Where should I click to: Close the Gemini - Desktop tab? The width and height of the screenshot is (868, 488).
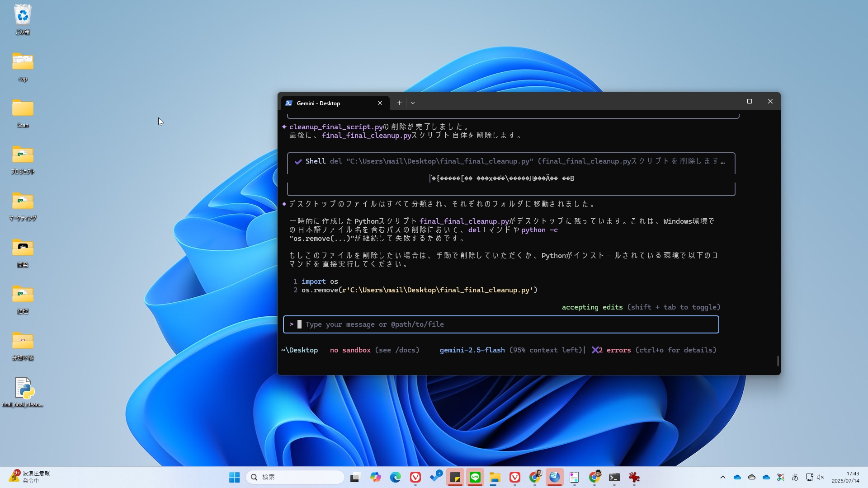[380, 103]
